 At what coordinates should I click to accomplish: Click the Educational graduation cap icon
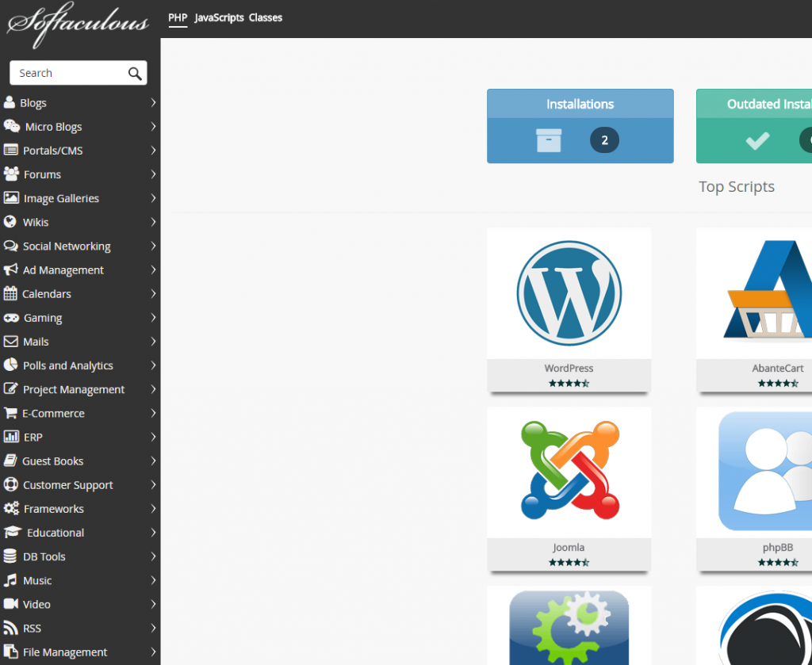coord(13,532)
